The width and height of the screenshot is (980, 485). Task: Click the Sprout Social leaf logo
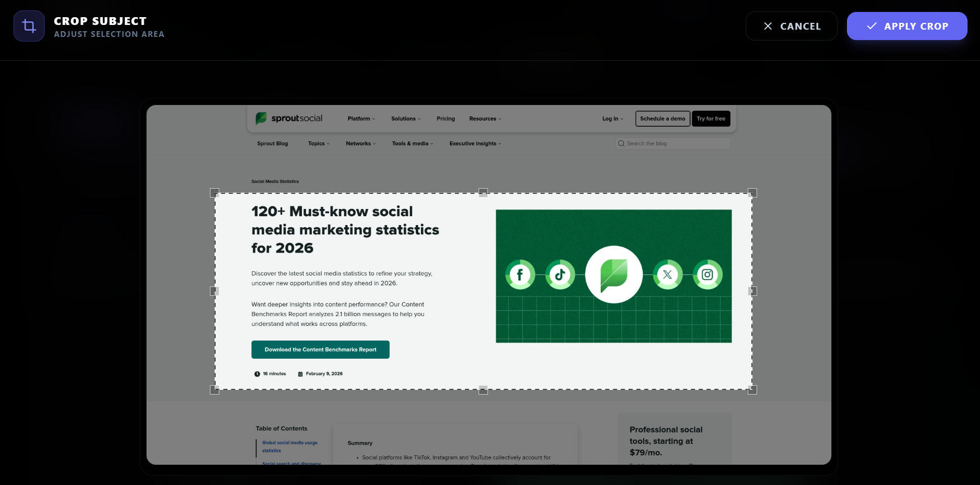click(x=261, y=119)
